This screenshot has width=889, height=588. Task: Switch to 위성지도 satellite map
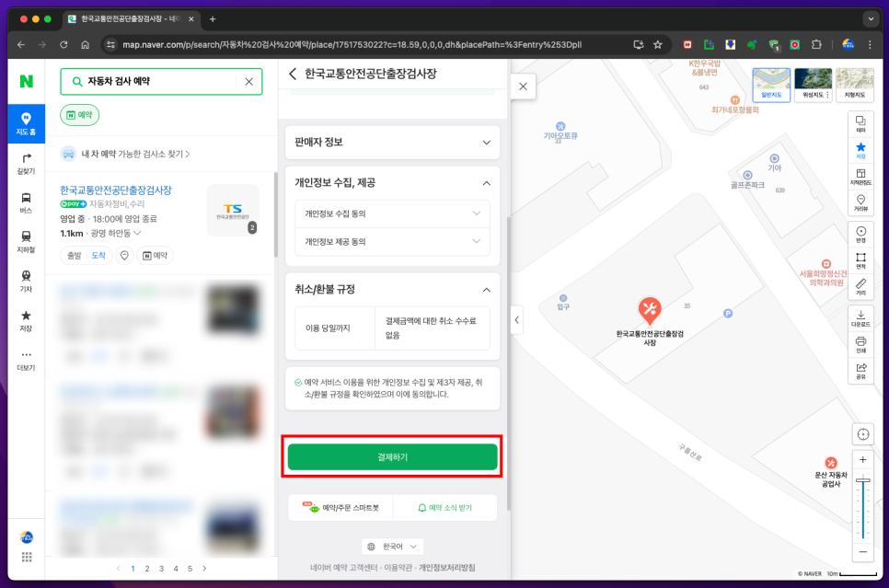[x=813, y=85]
